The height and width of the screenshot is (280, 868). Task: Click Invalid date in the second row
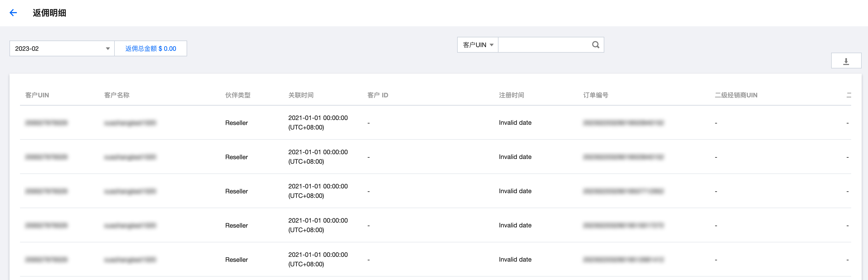515,157
